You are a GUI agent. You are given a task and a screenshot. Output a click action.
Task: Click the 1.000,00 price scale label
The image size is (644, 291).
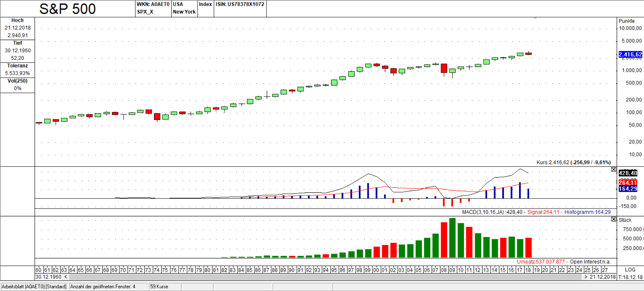(x=632, y=70)
